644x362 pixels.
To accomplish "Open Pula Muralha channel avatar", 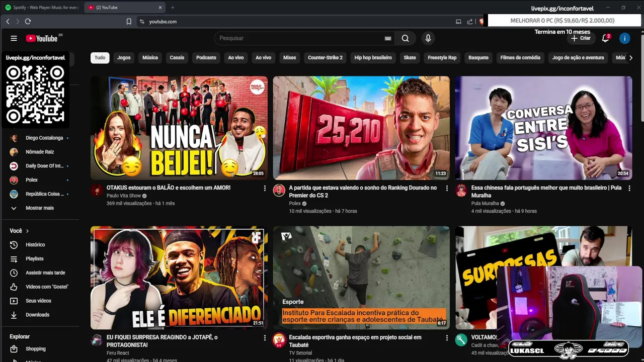I will (461, 190).
